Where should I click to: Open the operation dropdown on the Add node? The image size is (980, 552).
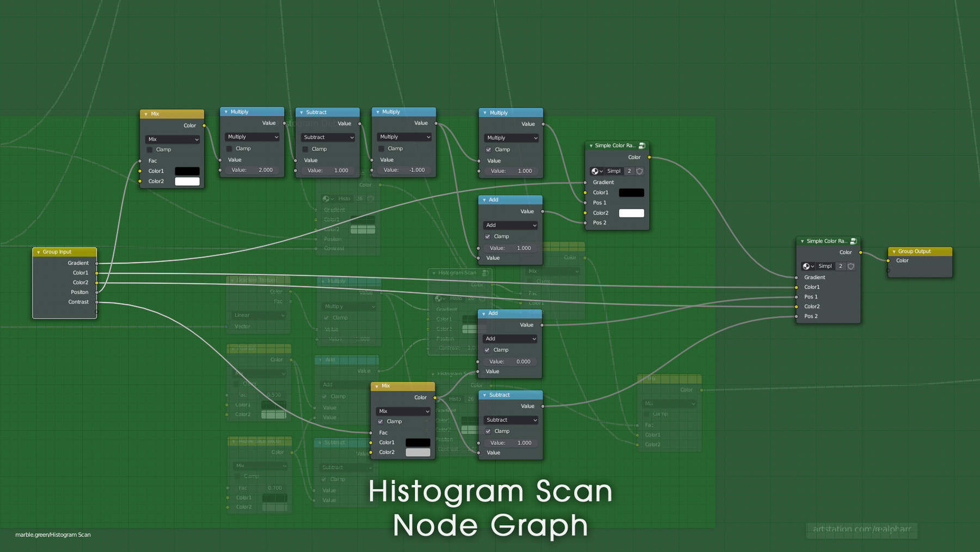pos(510,225)
